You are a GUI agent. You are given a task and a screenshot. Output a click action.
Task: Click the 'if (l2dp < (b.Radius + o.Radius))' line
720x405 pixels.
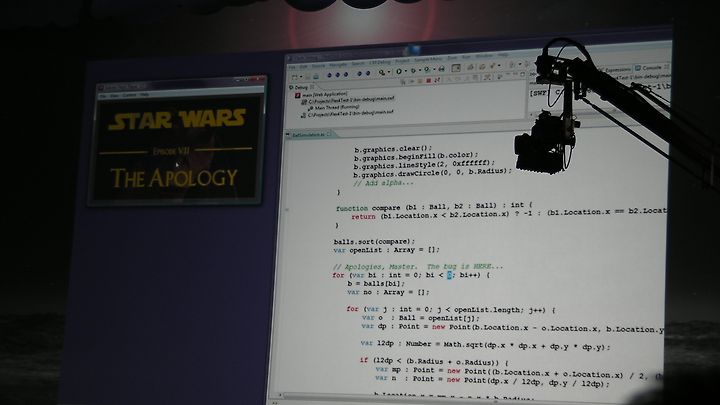pyautogui.click(x=434, y=361)
